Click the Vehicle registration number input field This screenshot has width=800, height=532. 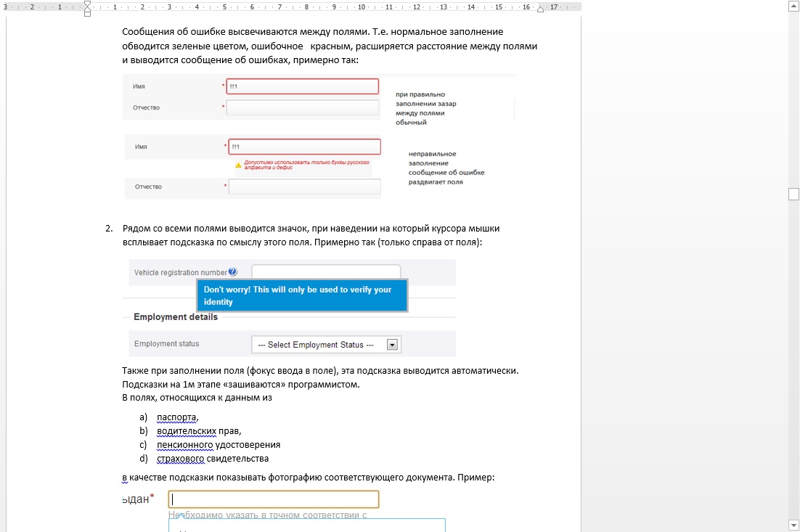(326, 271)
